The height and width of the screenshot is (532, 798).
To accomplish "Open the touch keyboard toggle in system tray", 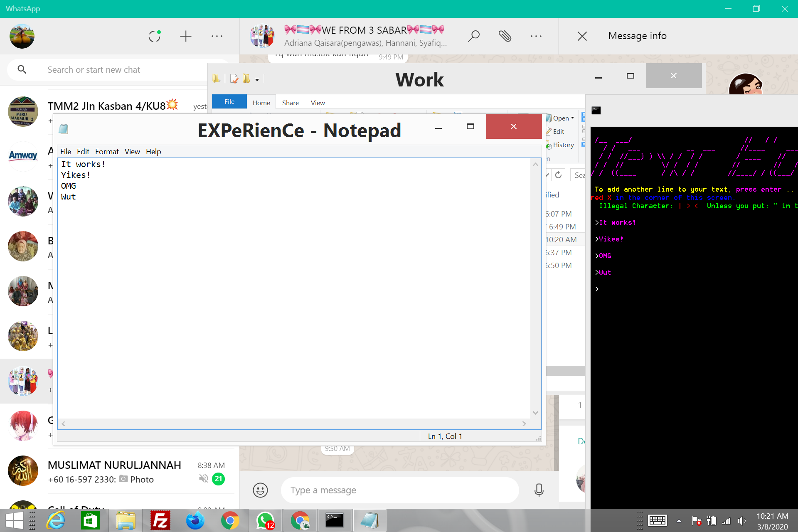I will point(657,520).
